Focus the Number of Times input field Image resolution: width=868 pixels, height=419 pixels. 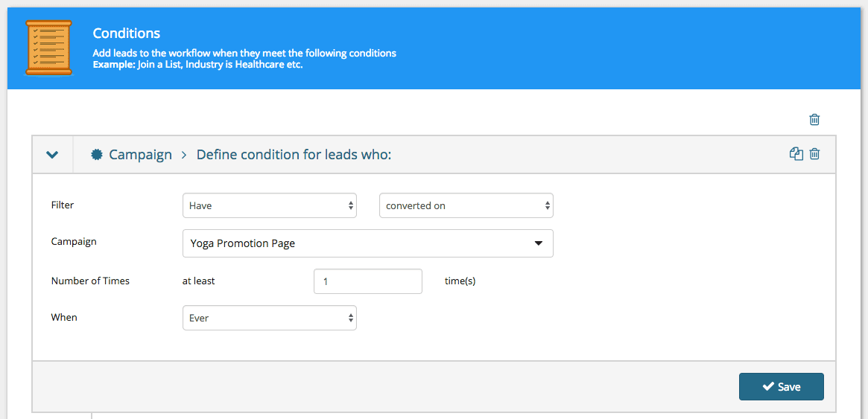[x=367, y=281]
